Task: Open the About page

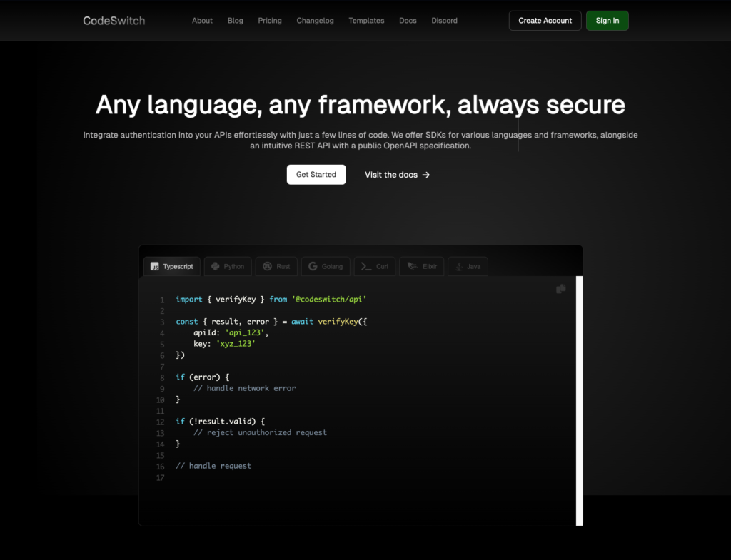Action: pos(202,21)
